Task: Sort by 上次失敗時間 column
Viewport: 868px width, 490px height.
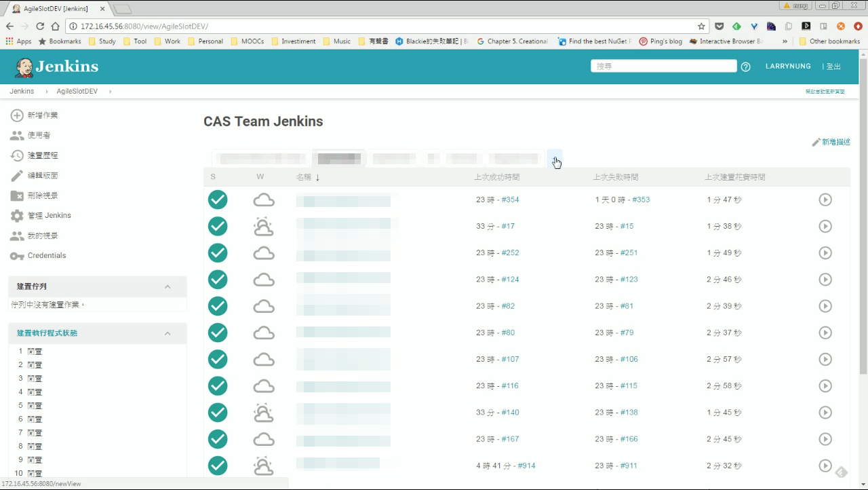Action: (616, 177)
